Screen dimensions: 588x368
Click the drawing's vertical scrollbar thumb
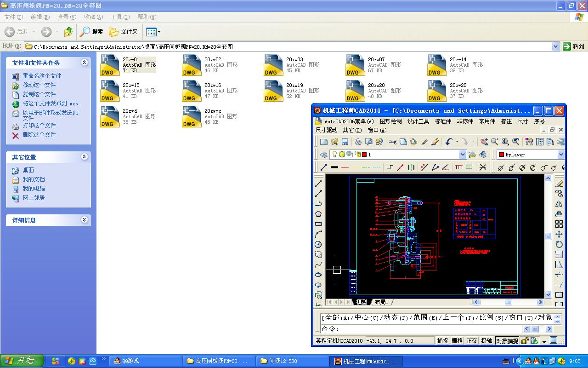tap(548, 236)
